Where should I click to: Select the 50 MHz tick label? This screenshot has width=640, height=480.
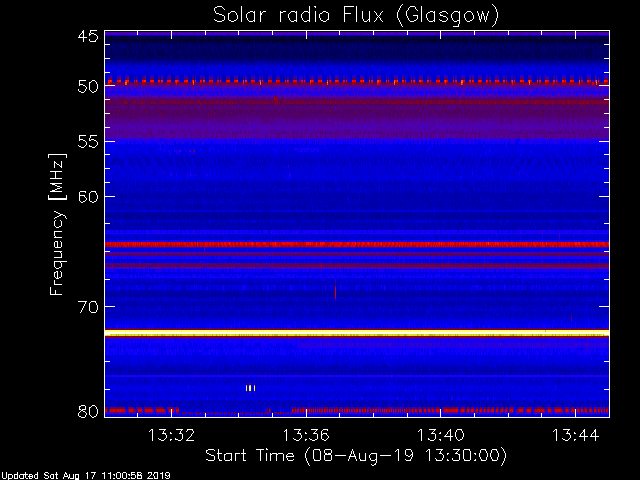88,86
